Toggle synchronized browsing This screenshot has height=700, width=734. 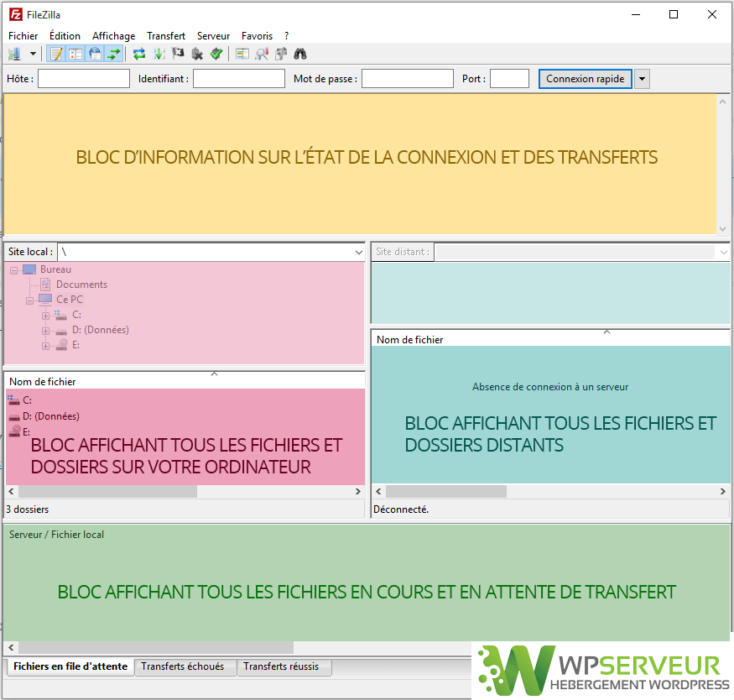click(281, 54)
